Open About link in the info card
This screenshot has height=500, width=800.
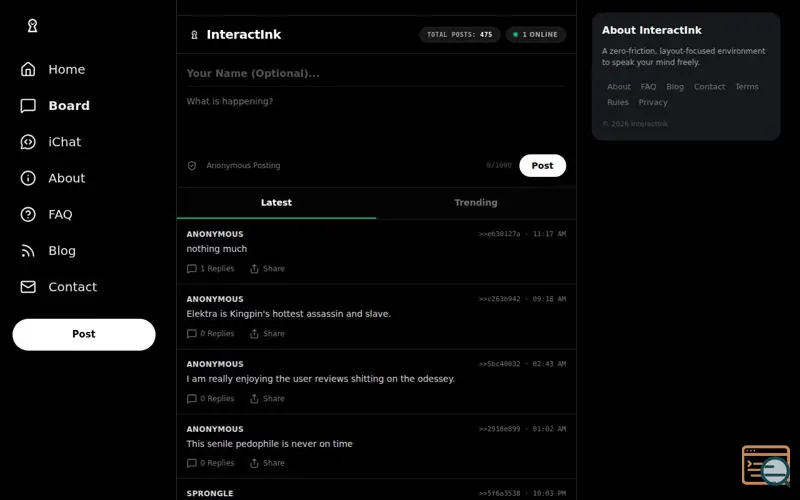click(618, 87)
